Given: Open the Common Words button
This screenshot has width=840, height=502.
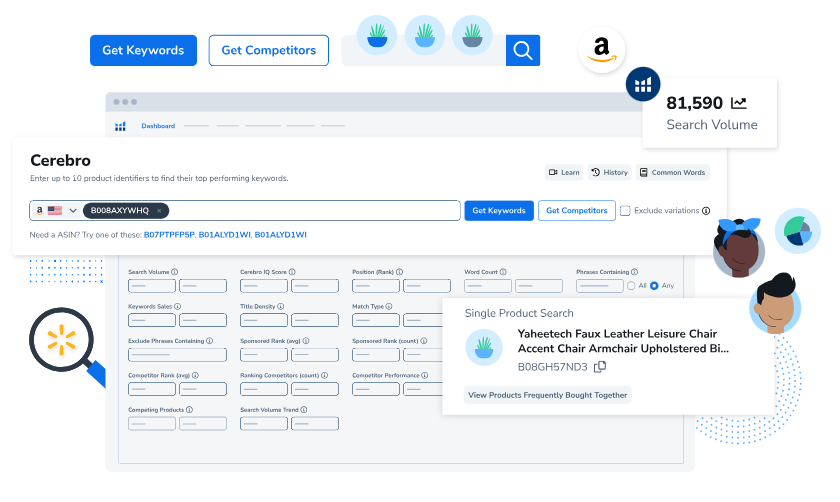Looking at the screenshot, I should pyautogui.click(x=673, y=173).
